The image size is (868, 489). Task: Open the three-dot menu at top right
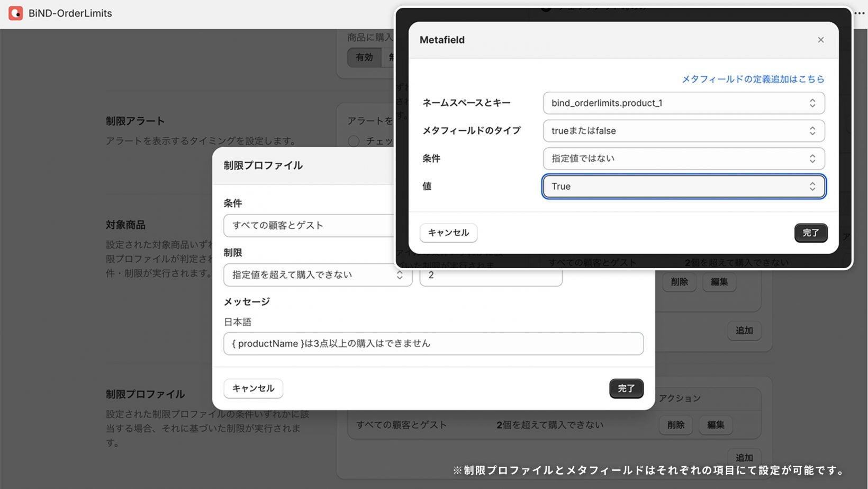click(860, 14)
